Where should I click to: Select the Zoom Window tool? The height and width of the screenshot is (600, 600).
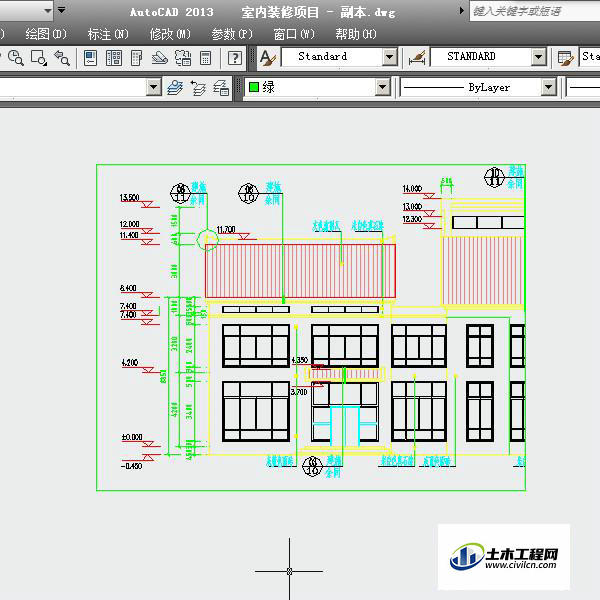39,58
